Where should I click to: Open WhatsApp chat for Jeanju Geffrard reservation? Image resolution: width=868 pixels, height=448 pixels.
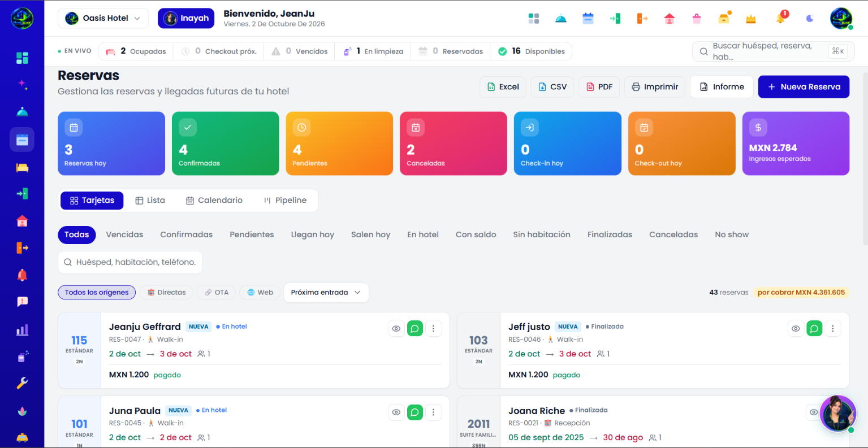[x=415, y=328]
